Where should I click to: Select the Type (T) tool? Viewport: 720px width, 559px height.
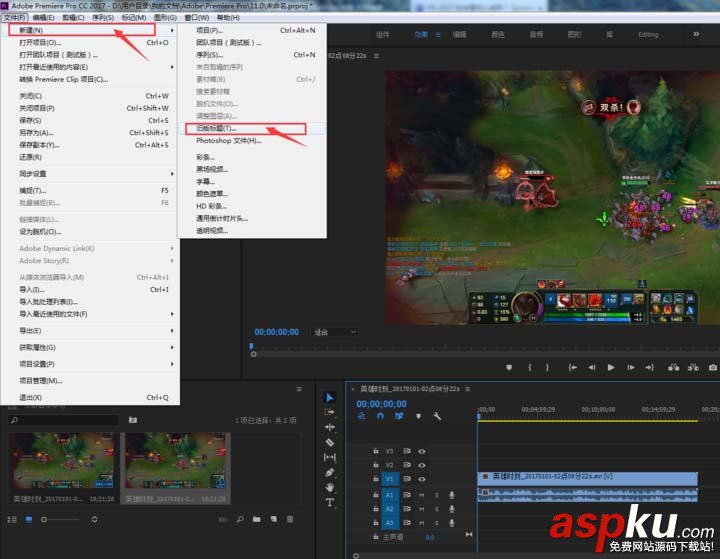pos(329,503)
